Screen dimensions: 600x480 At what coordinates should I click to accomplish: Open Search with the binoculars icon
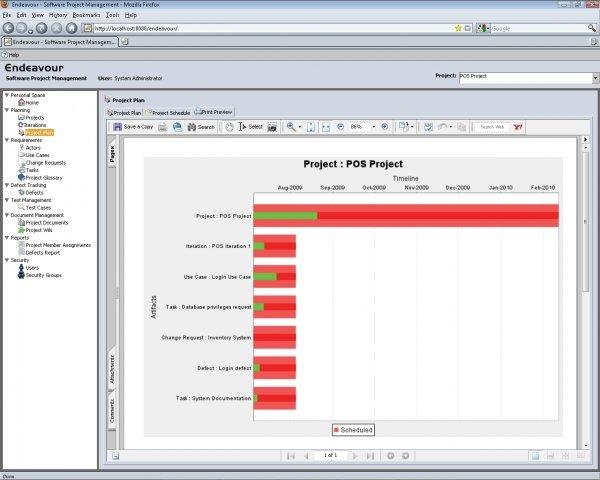[201, 127]
